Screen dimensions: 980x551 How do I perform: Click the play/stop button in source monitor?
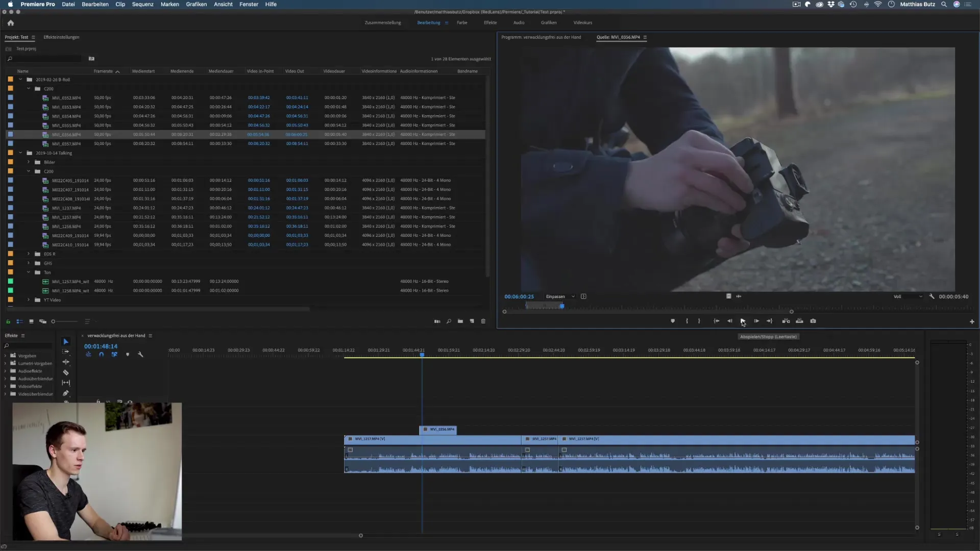point(743,321)
